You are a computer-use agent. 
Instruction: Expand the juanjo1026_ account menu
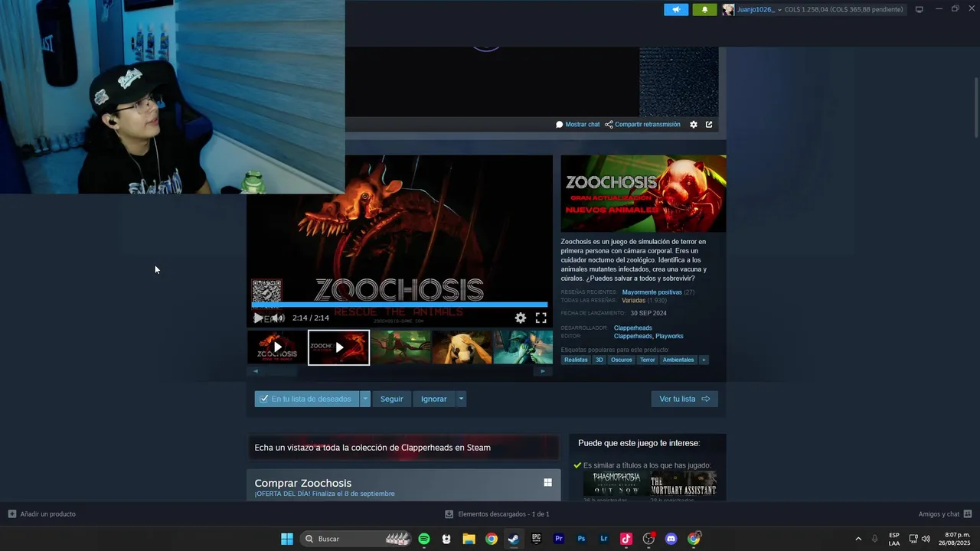pyautogui.click(x=779, y=9)
